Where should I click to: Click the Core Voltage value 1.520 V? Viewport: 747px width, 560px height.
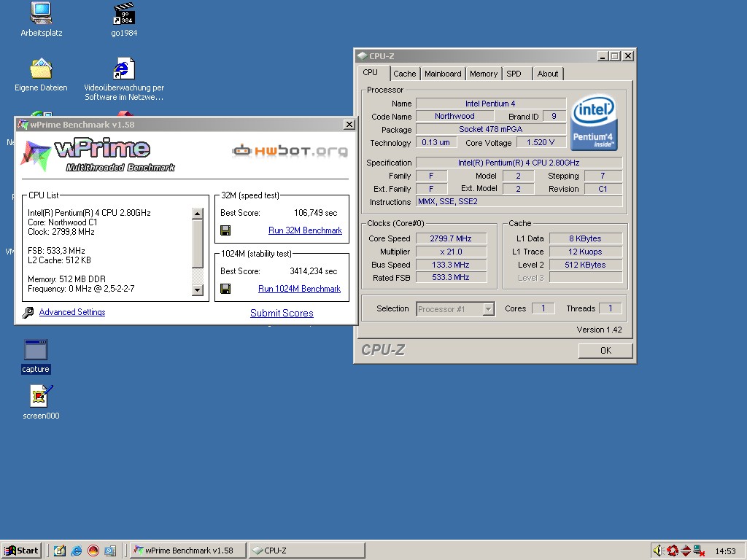click(x=541, y=142)
